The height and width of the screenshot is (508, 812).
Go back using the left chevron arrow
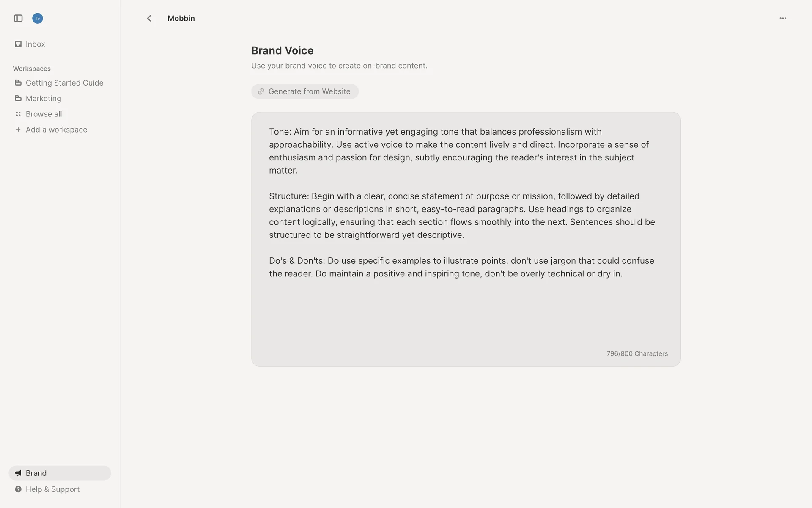pos(149,18)
